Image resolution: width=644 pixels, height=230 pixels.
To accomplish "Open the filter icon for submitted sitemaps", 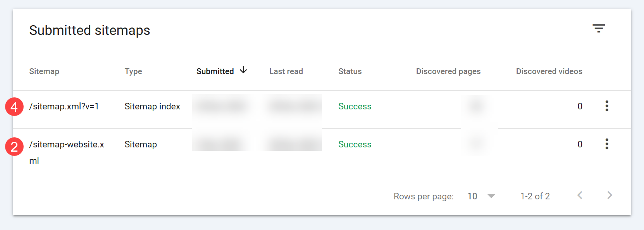I will [599, 28].
